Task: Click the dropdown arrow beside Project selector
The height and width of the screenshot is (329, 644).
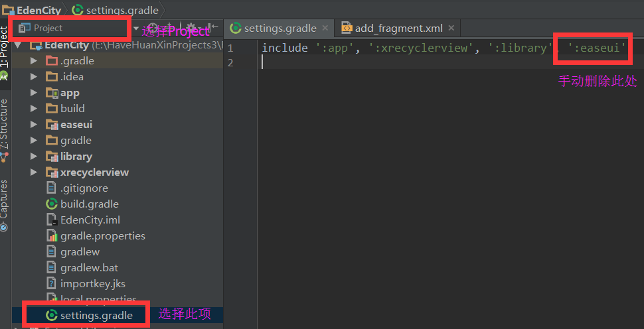Action: click(136, 29)
